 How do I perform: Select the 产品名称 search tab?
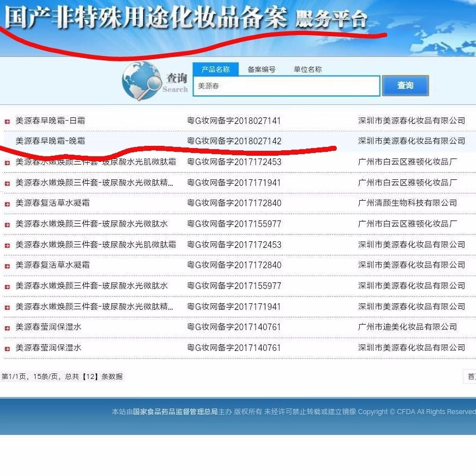pos(216,70)
